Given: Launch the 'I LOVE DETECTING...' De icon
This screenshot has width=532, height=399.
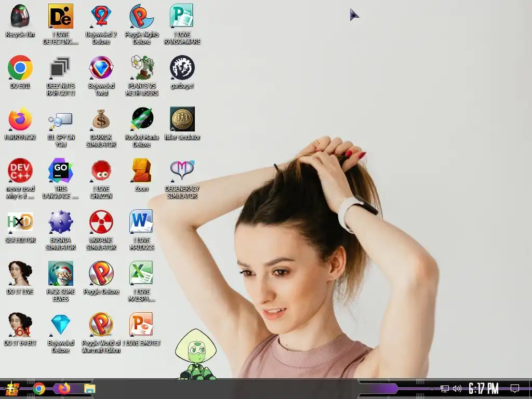Looking at the screenshot, I should (x=60, y=16).
